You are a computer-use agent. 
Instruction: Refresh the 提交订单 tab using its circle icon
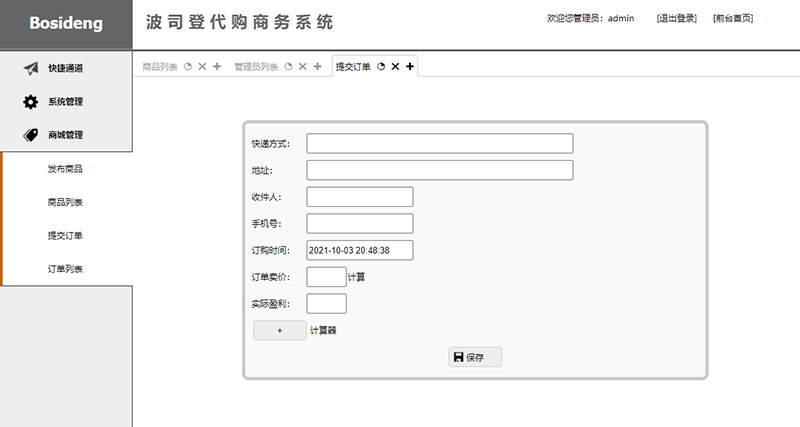pyautogui.click(x=381, y=67)
